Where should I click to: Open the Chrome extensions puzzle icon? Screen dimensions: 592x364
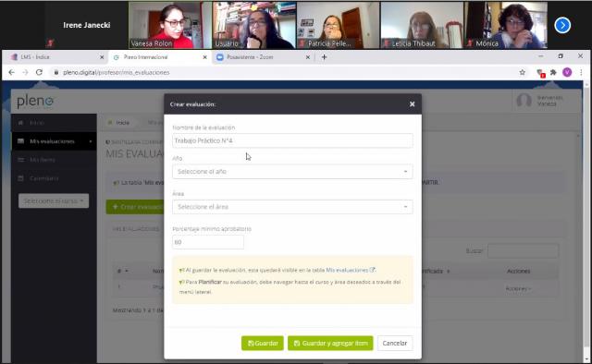[x=553, y=72]
